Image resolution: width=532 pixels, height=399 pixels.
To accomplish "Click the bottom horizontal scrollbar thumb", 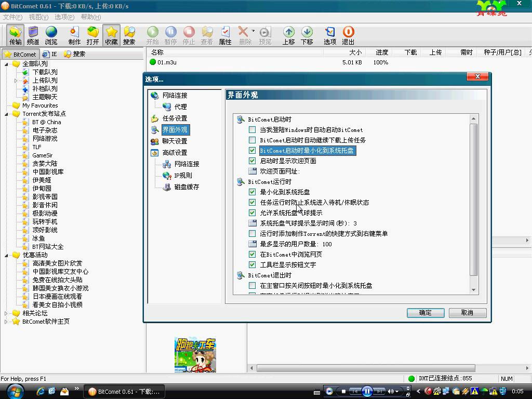I will 366,368.
